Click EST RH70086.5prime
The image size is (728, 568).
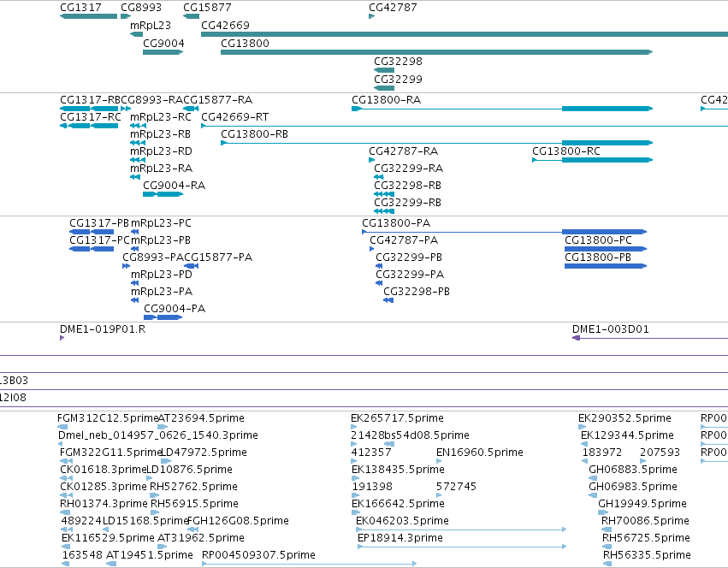pos(645,521)
